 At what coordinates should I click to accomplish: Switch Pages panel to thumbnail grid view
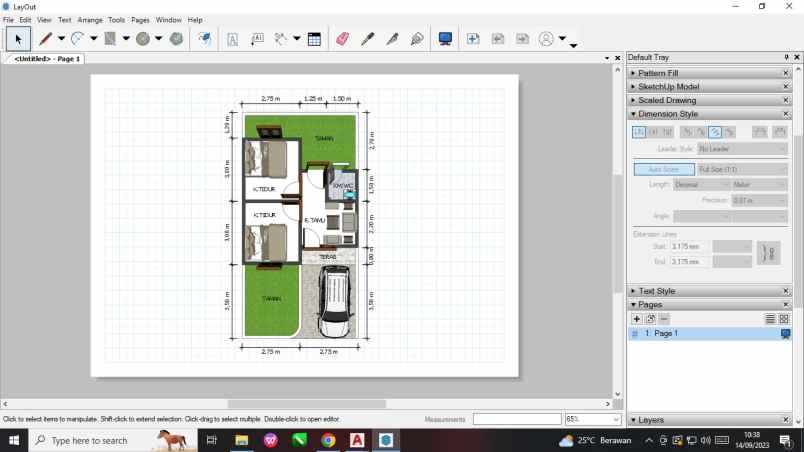point(784,319)
